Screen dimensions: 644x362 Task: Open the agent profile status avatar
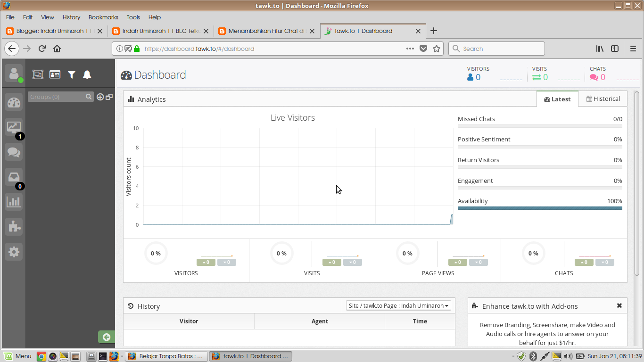click(x=14, y=74)
